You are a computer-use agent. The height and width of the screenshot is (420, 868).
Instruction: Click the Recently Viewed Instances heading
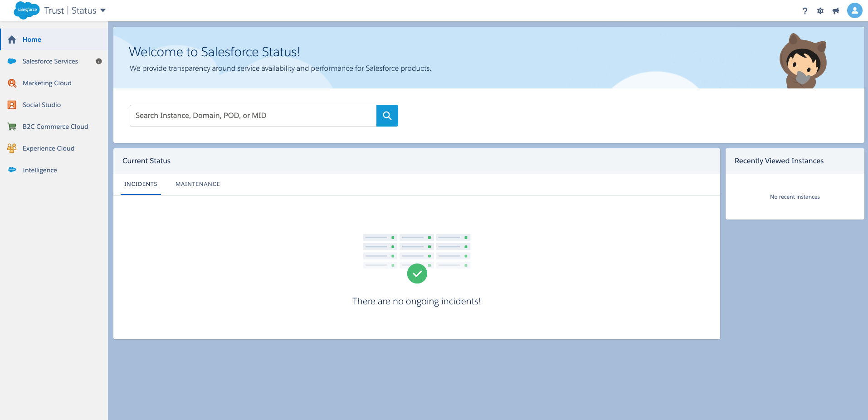coord(779,161)
